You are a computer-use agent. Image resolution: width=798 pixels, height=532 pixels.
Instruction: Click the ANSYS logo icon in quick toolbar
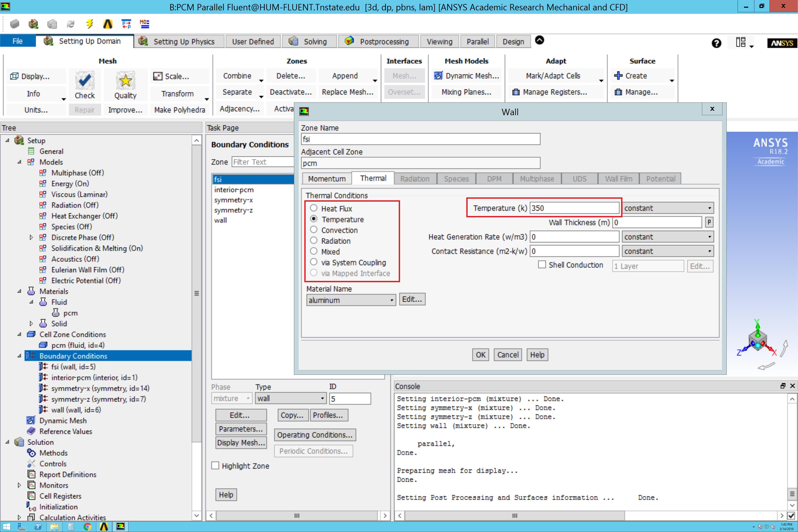(x=107, y=24)
